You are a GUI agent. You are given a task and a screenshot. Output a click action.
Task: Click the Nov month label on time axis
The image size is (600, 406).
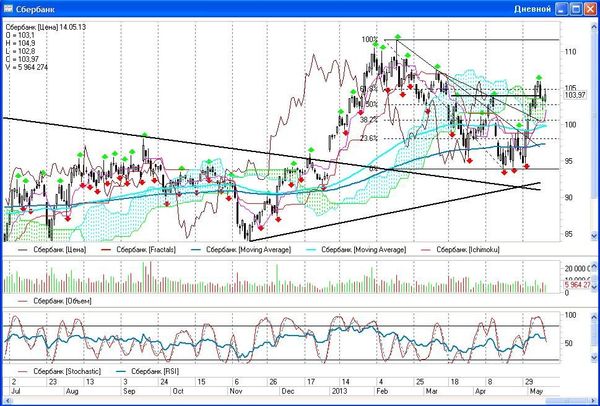point(235,391)
